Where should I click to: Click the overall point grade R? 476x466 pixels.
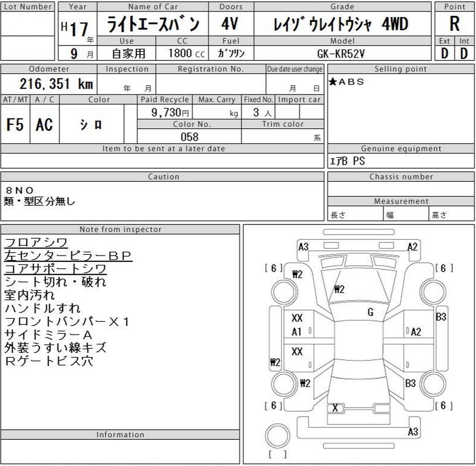454,23
